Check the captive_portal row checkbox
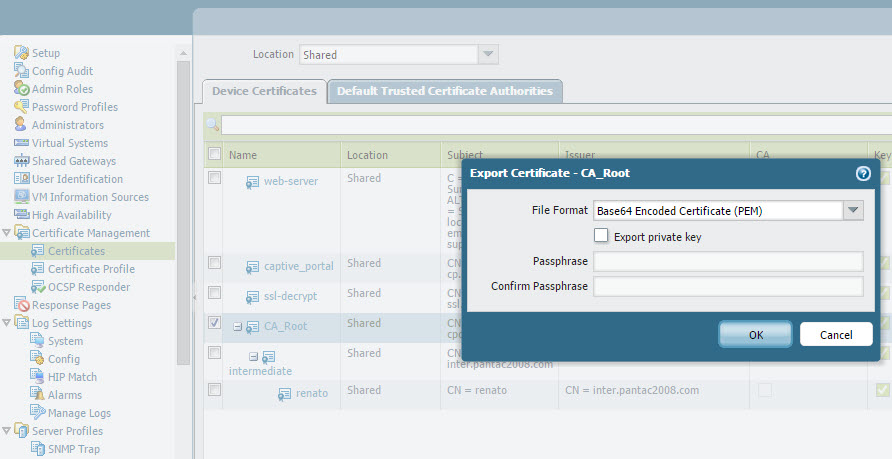 click(214, 263)
